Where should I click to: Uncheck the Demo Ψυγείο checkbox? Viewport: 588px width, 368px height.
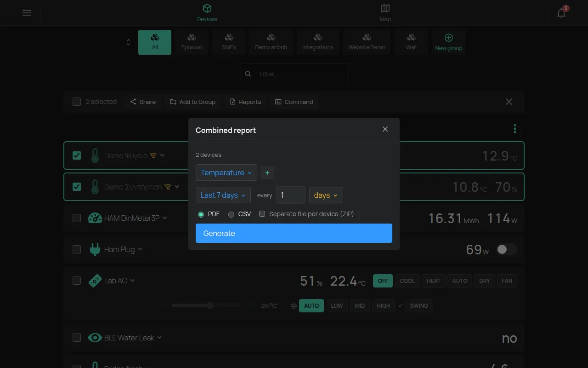point(77,155)
